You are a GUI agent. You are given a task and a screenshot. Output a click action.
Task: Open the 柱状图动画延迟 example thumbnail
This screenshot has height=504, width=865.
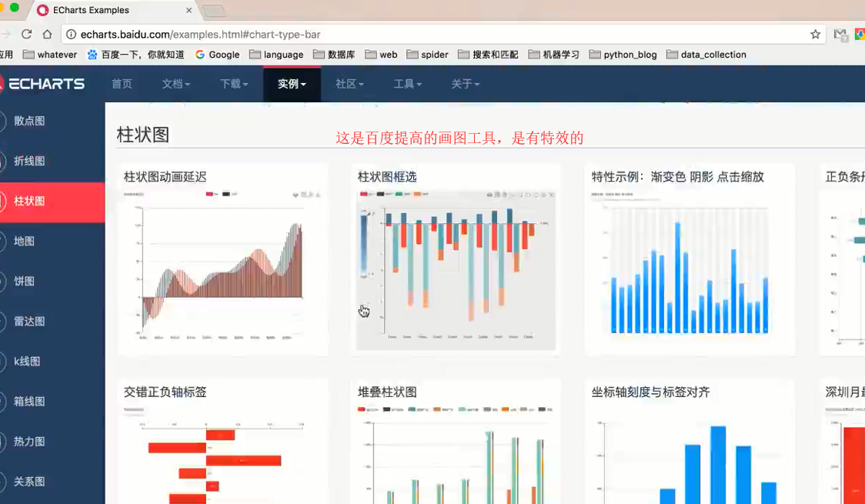(x=223, y=269)
